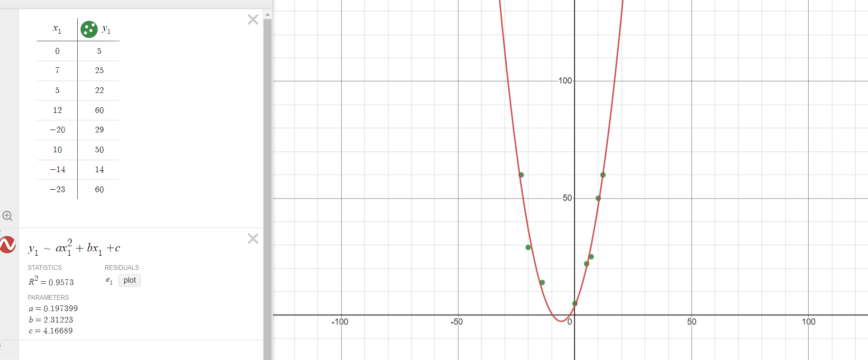The width and height of the screenshot is (868, 360).
Task: Click parameter c = 4.16689
Action: pyautogui.click(x=51, y=331)
